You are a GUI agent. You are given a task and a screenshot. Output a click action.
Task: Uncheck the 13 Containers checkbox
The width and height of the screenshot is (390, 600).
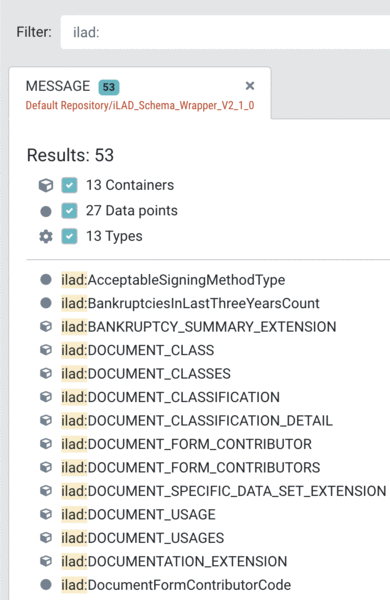(x=69, y=185)
